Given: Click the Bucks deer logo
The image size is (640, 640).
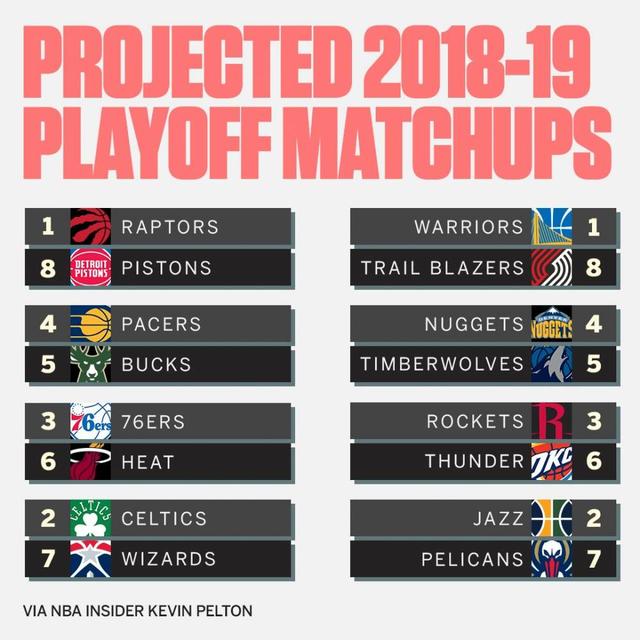Looking at the screenshot, I should pyautogui.click(x=91, y=364).
